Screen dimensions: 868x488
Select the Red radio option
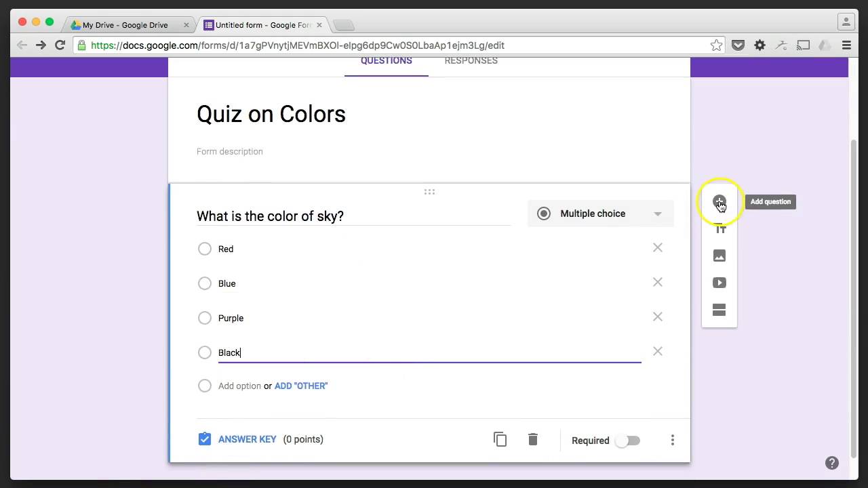pyautogui.click(x=205, y=249)
